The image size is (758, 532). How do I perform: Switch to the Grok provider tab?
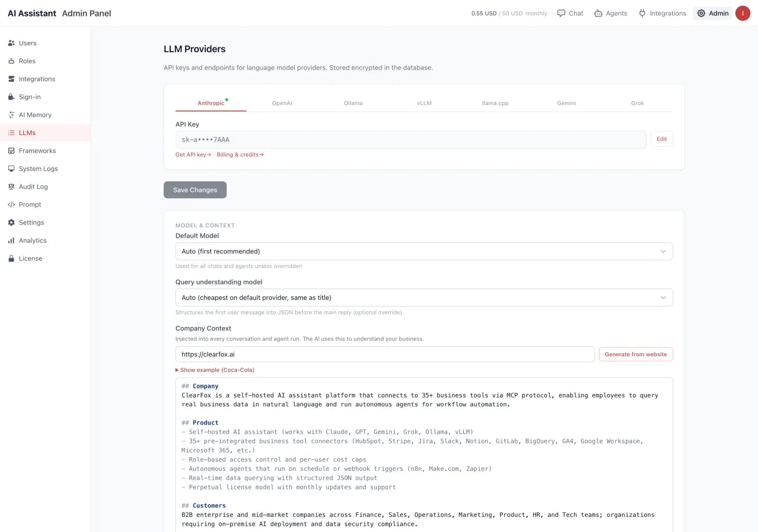pos(637,103)
